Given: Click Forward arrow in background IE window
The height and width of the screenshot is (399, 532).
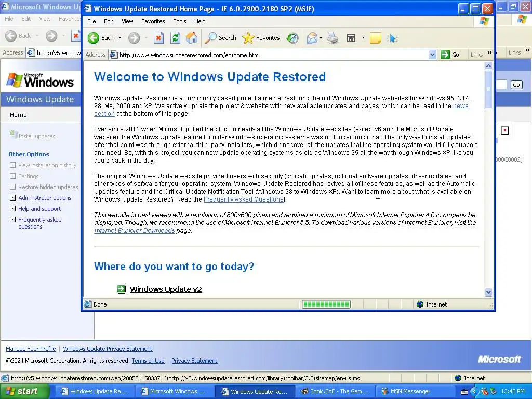Looking at the screenshot, I should 51,36.
